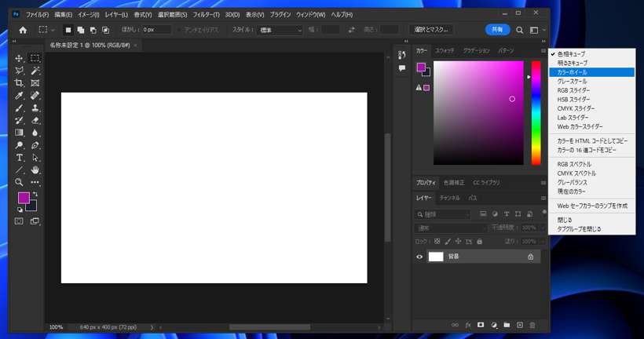Choose Intersect with Selection mode

[x=105, y=30]
